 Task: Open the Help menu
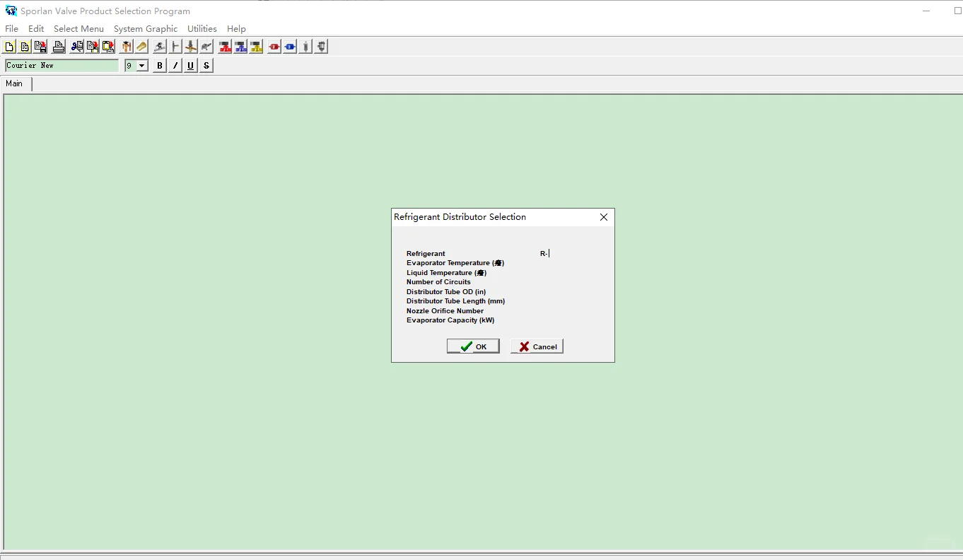pyautogui.click(x=236, y=29)
